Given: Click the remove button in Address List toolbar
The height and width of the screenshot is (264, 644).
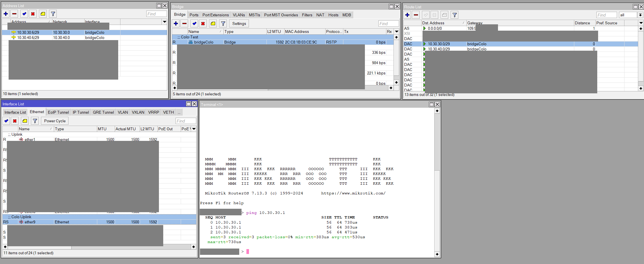Looking at the screenshot, I should (15, 14).
